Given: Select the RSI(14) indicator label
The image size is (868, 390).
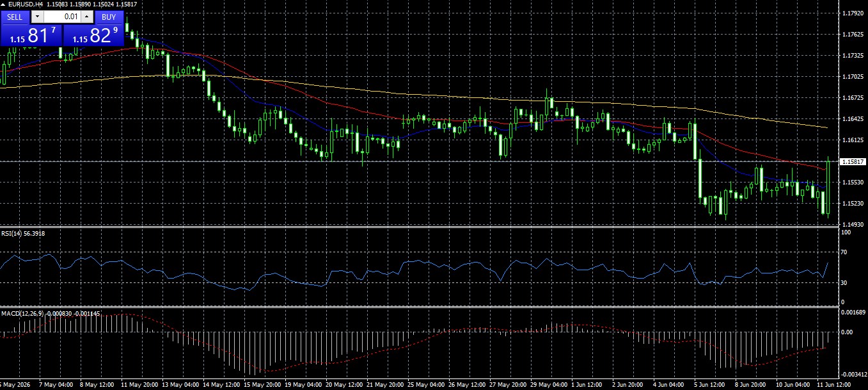Looking at the screenshot, I should pos(10,233).
